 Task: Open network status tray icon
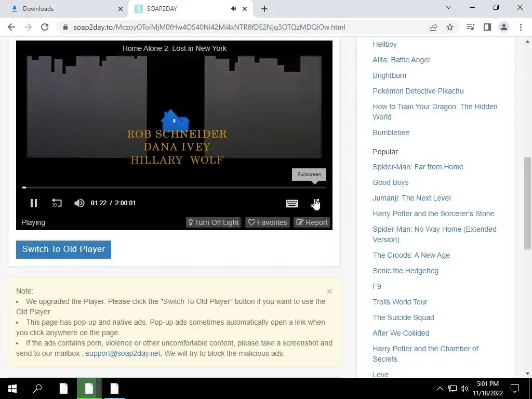pyautogui.click(x=453, y=389)
